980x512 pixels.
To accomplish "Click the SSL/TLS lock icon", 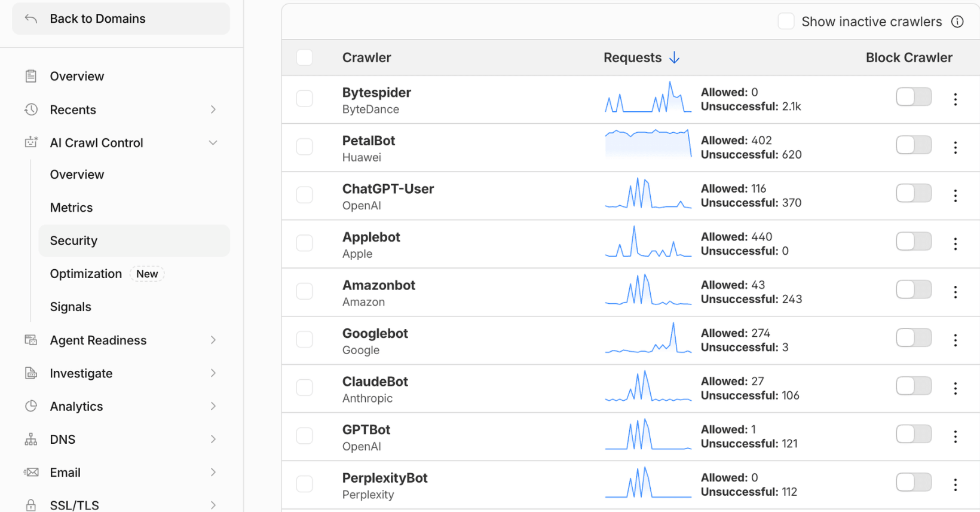I will 31,505.
